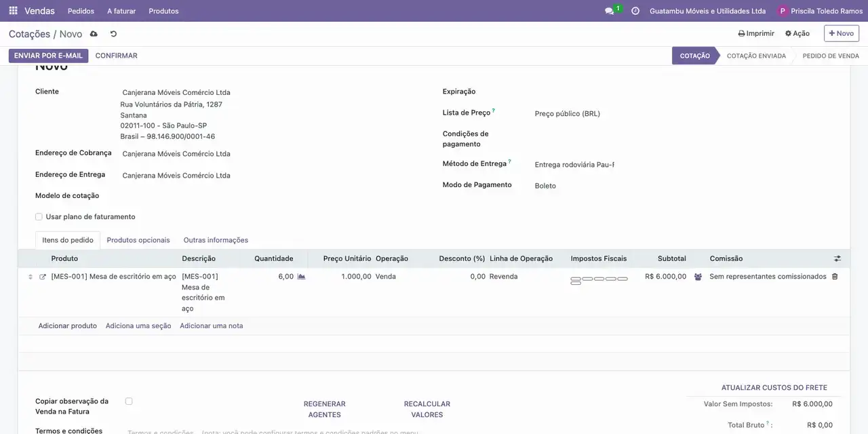Toggle Copiar observação da Venda checkbox
Image resolution: width=868 pixels, height=434 pixels.
point(129,401)
